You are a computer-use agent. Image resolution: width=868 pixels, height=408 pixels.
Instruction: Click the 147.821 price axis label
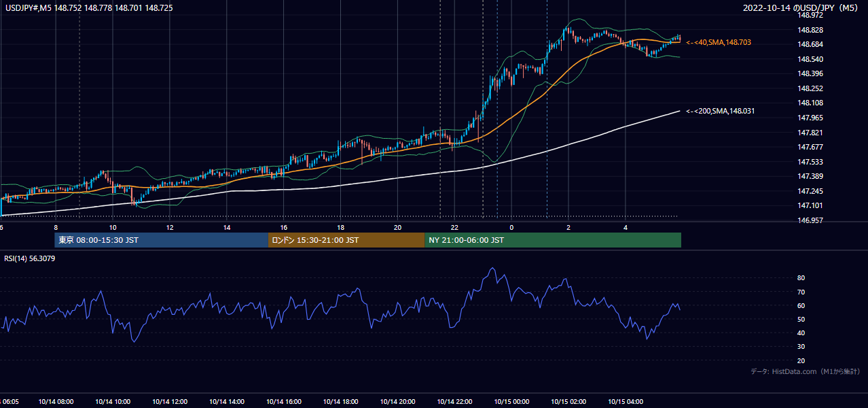point(809,133)
